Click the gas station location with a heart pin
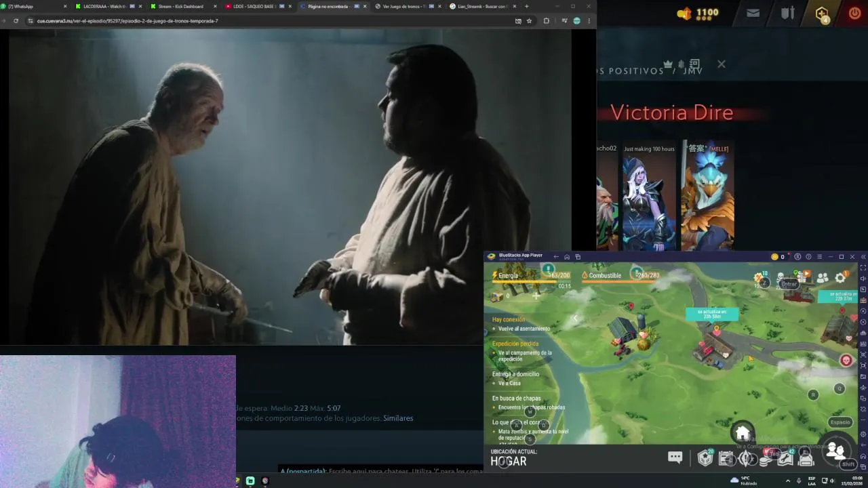The image size is (868, 488). (715, 347)
